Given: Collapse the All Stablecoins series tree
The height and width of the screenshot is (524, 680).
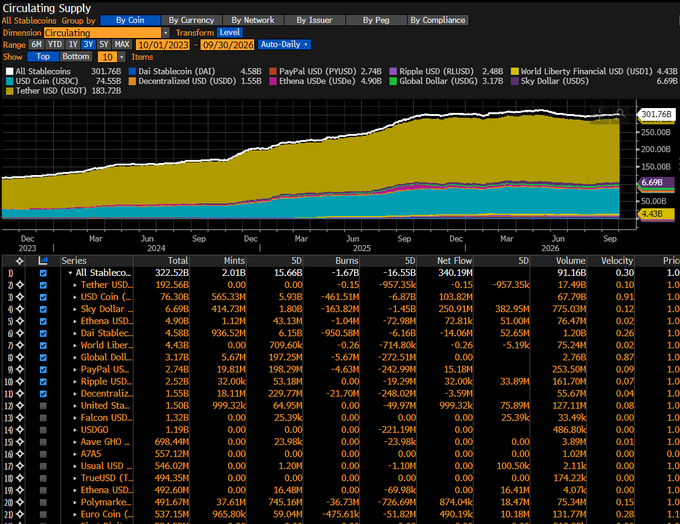Looking at the screenshot, I should coord(70,273).
